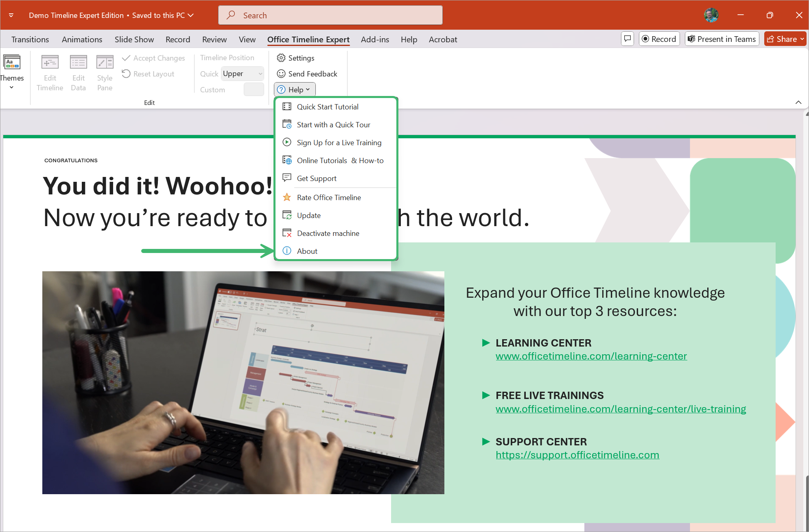Viewport: 809px width, 532px height.
Task: Choose Get Support from Help menu
Action: pyautogui.click(x=336, y=179)
